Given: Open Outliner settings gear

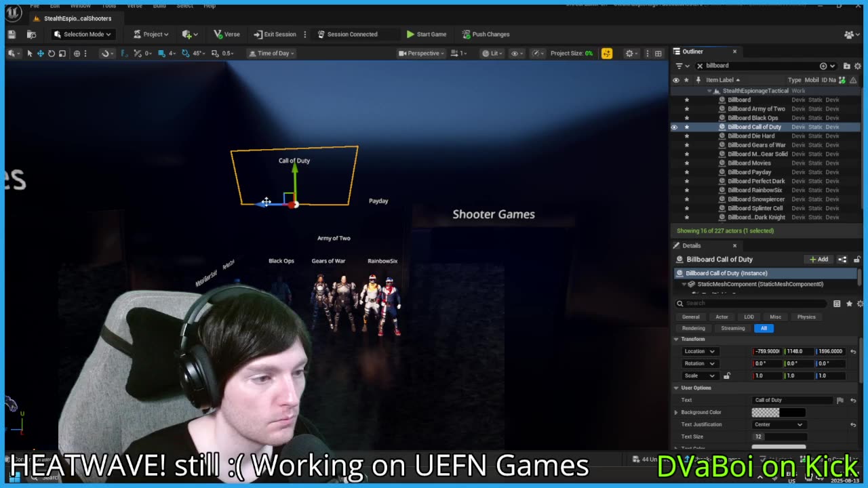Looking at the screenshot, I should [x=859, y=66].
